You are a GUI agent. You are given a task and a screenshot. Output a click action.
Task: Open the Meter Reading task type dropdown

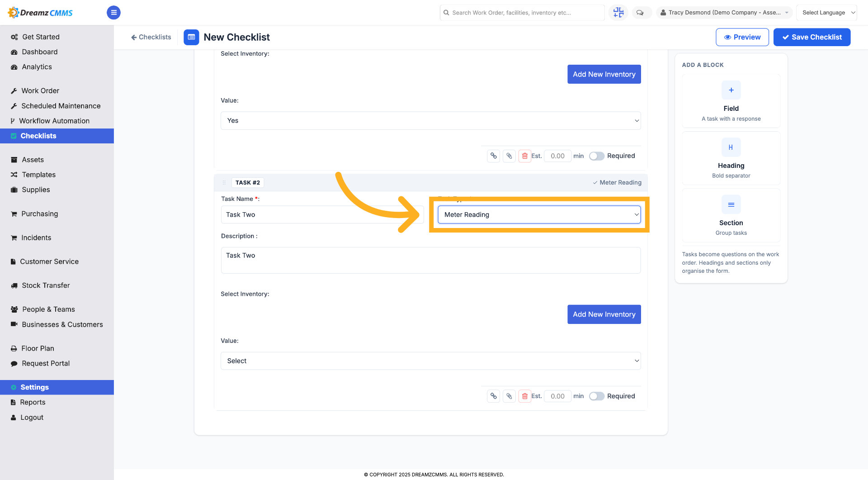(x=539, y=214)
